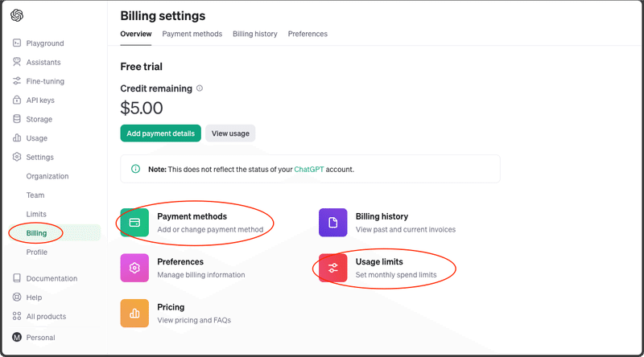
Task: Open the Usage bar chart icon
Action: pyautogui.click(x=17, y=138)
